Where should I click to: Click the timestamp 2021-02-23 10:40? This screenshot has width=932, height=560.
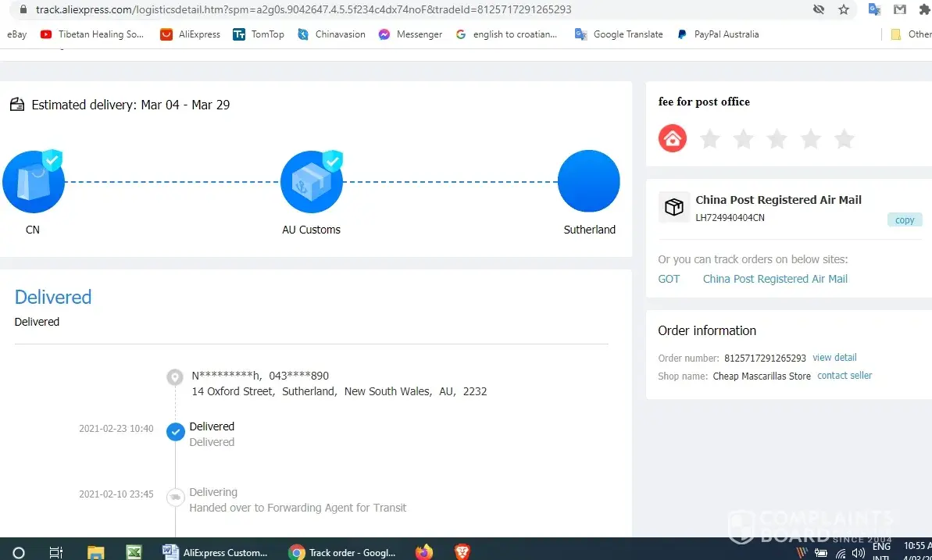click(116, 429)
